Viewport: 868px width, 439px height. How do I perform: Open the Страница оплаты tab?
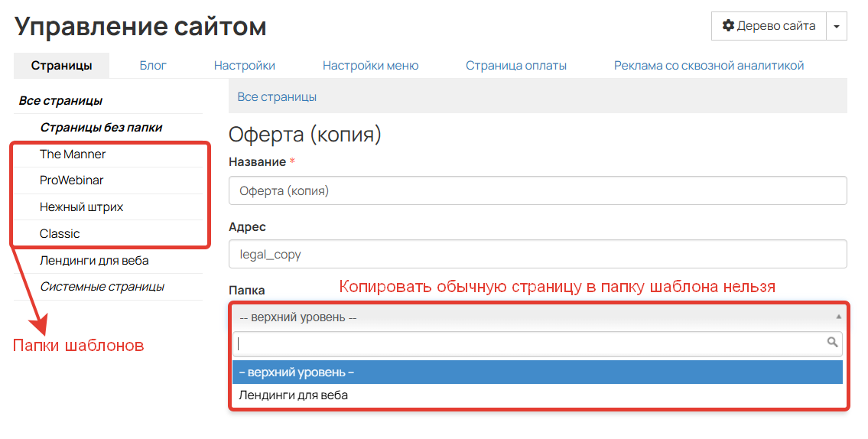pos(516,65)
